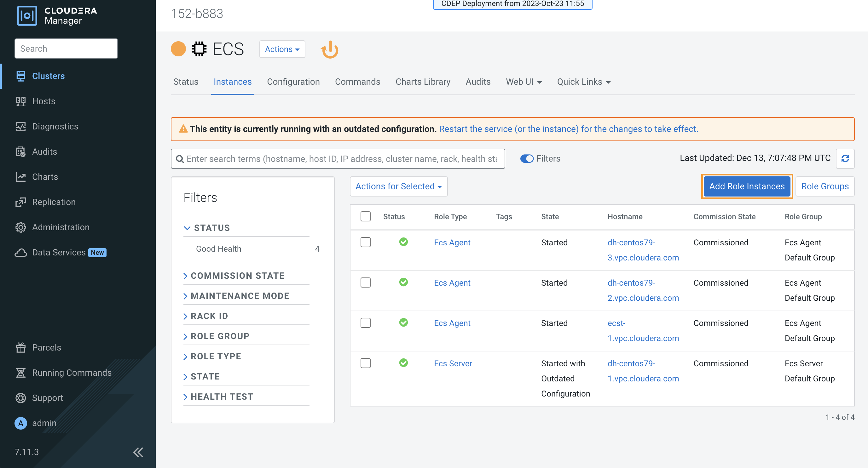
Task: Check the Ecs Server row checkbox
Action: [x=365, y=363]
